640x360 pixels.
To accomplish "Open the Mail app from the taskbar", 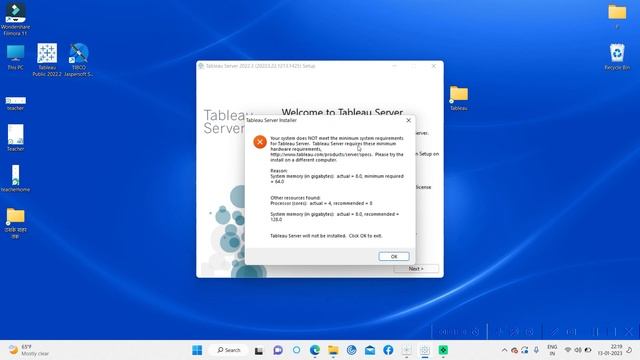I will point(370,350).
